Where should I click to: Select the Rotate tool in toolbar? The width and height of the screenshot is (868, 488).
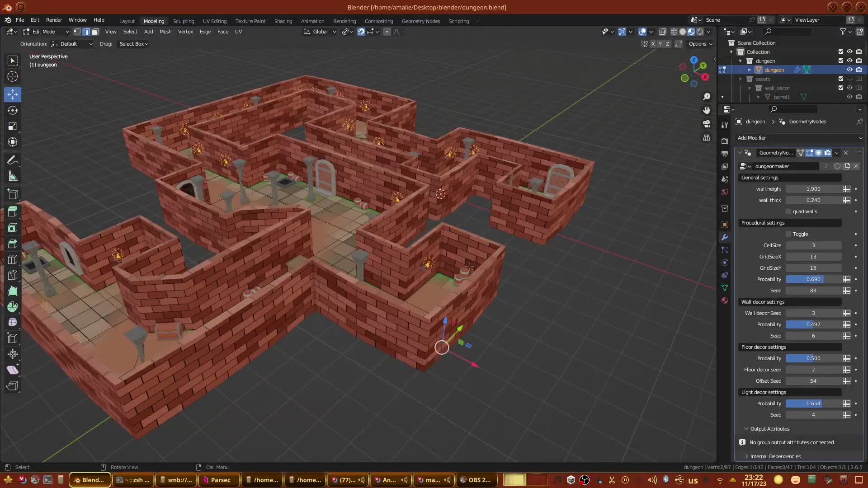pyautogui.click(x=13, y=110)
